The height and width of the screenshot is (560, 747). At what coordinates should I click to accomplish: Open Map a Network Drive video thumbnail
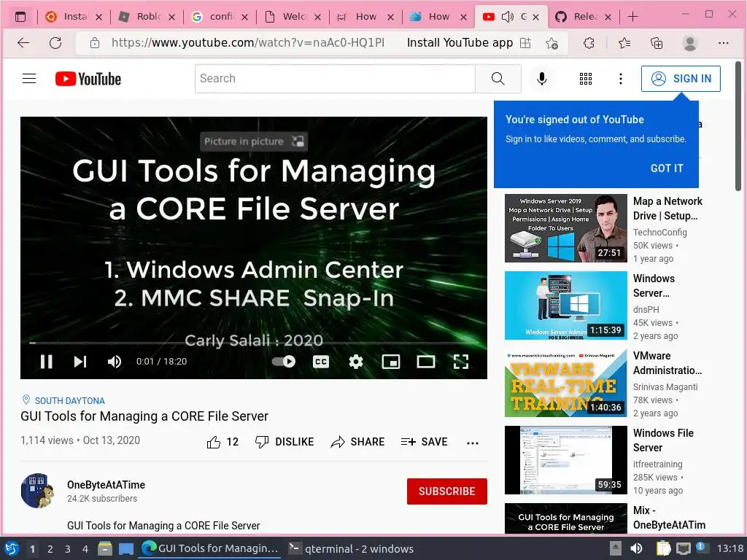566,228
